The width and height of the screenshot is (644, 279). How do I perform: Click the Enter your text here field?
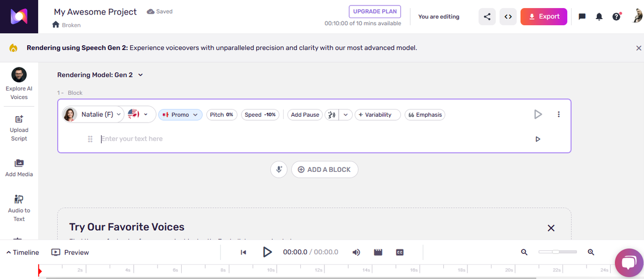click(302, 139)
